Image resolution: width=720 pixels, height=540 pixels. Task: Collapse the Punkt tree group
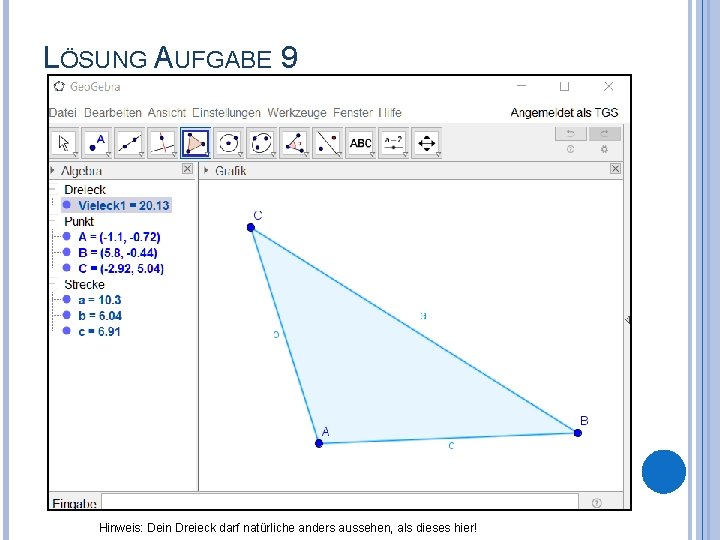click(x=53, y=221)
